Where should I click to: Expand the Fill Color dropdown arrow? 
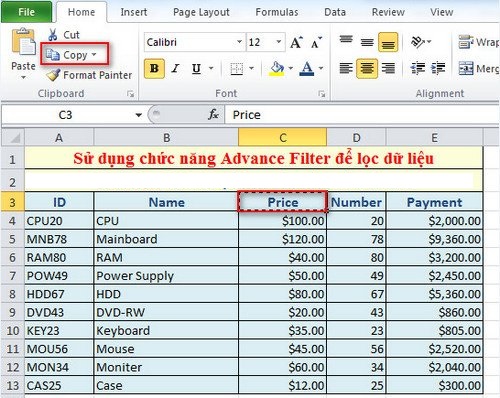[290, 69]
